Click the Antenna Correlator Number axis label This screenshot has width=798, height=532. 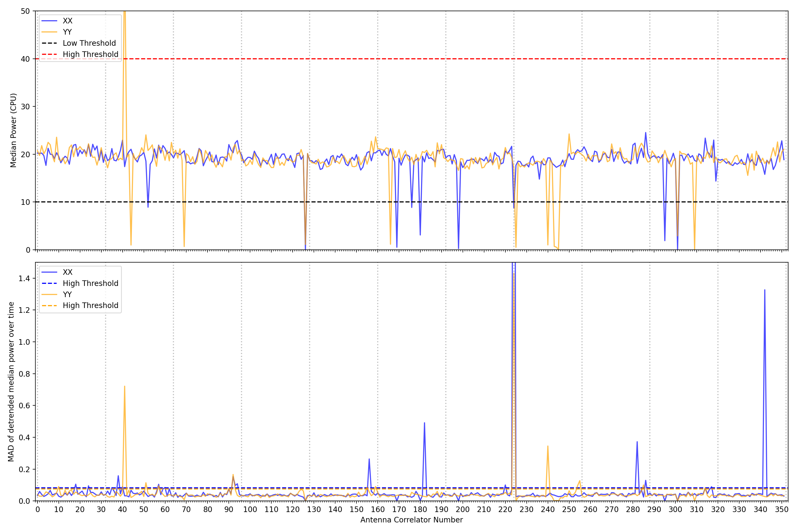click(x=411, y=520)
